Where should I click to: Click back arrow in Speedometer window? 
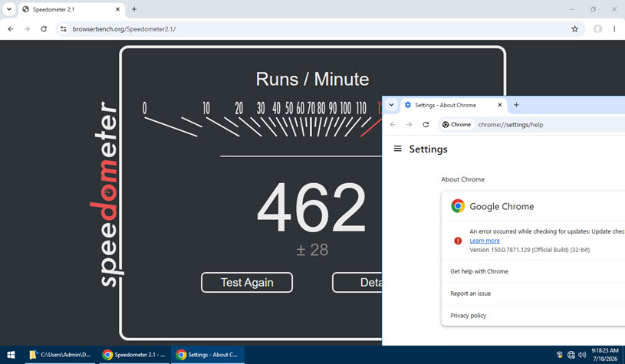(11, 29)
